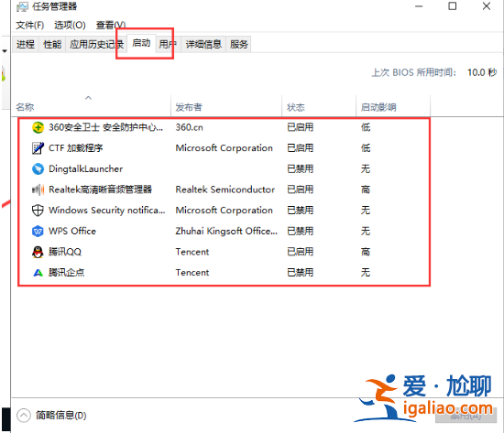Switch to the 详细信息 tab
Viewport: 504px width, 433px height.
coord(203,44)
